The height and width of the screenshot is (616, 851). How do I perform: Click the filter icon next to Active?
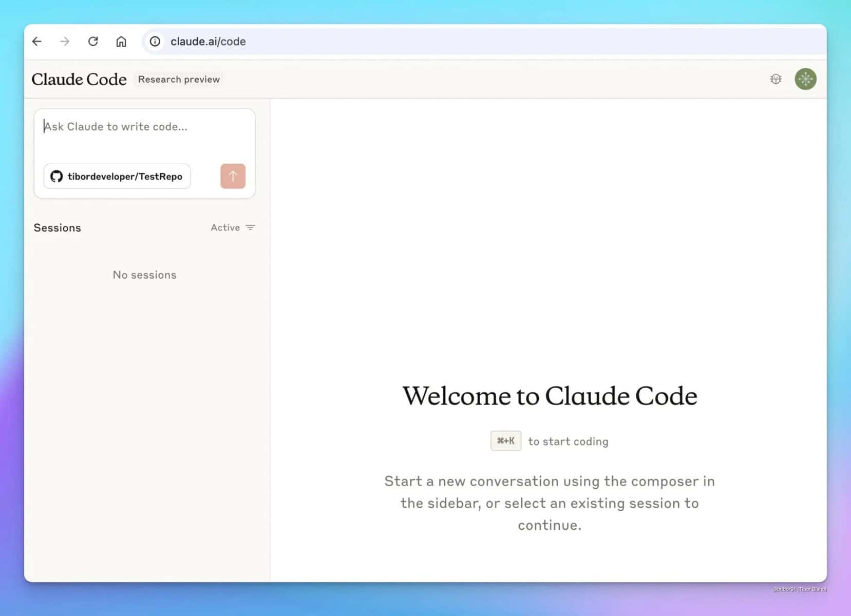[x=251, y=227]
